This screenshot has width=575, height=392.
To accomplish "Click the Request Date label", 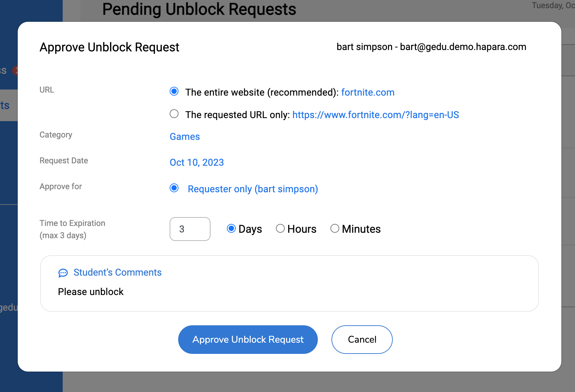I will point(64,161).
